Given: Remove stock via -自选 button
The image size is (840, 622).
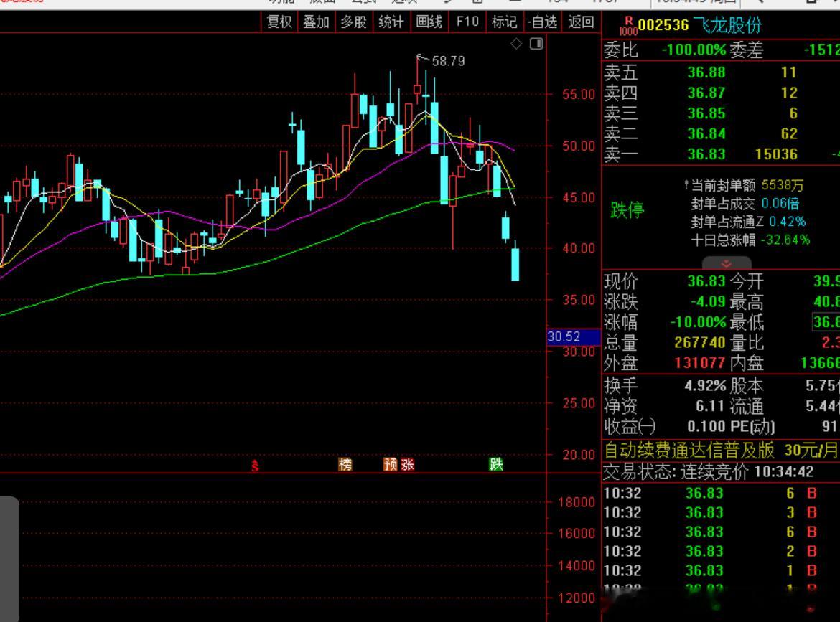Looking at the screenshot, I should tap(542, 22).
